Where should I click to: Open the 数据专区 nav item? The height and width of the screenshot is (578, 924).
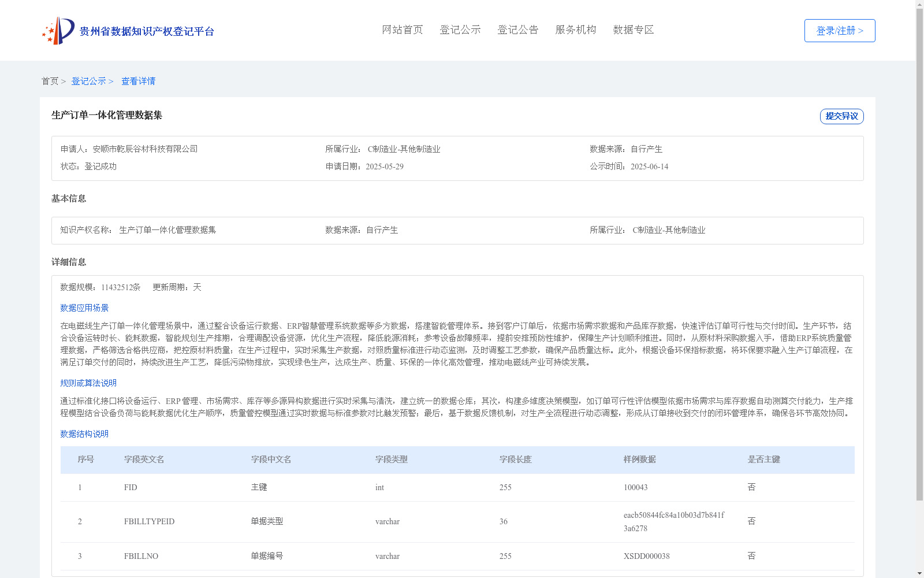tap(634, 30)
